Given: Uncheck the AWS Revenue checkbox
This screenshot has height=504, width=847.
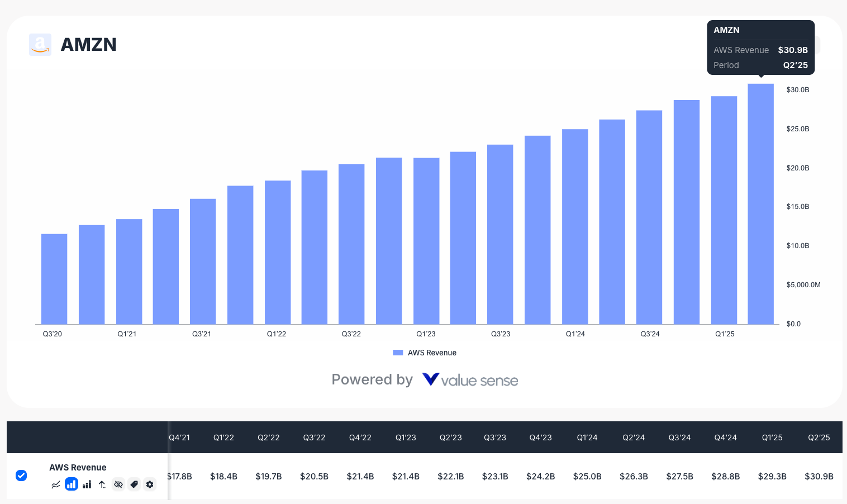Looking at the screenshot, I should click(21, 476).
